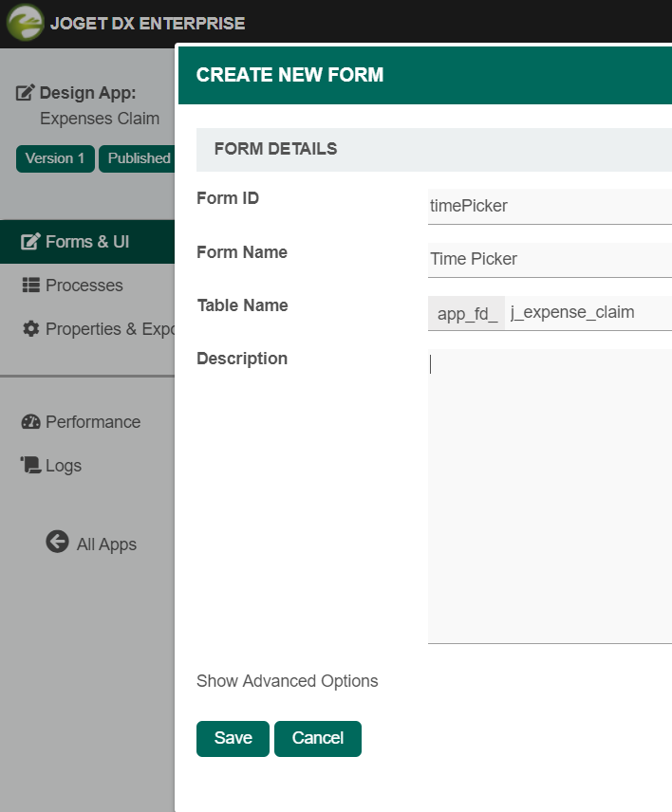Image resolution: width=672 pixels, height=812 pixels.
Task: Go back via All Apps label
Action: 106,544
